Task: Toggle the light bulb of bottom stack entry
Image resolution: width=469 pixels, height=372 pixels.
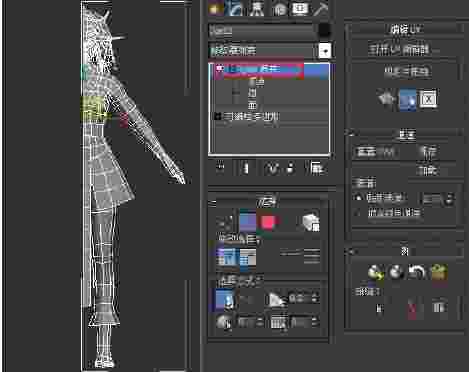Action: 218,116
